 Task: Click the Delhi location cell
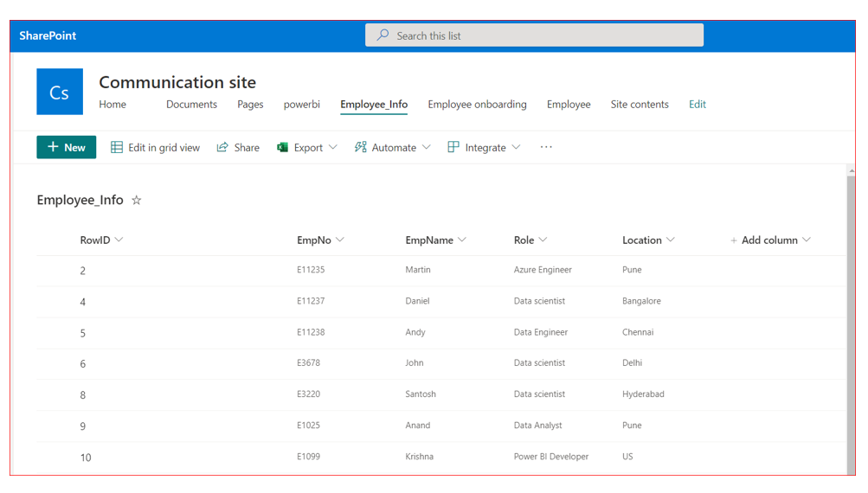tap(633, 362)
